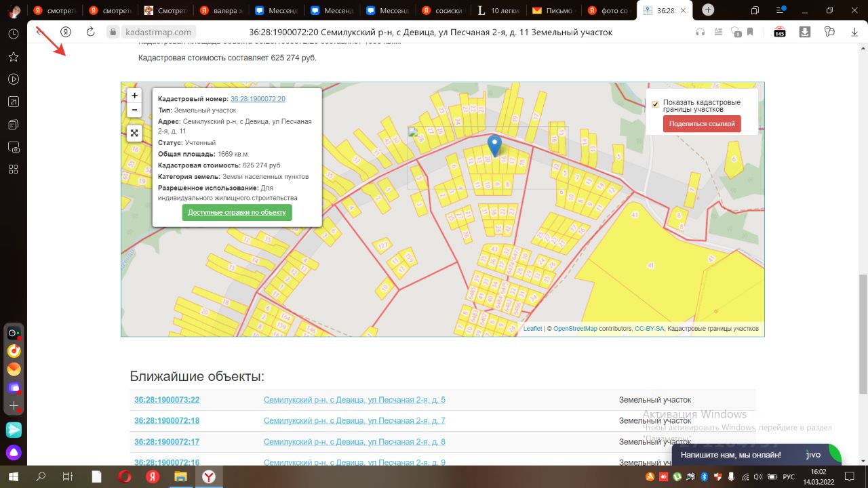This screenshot has height=488, width=868.
Task: Open the Jivo chat "Напишите нам, мы онлайн!"
Action: (x=757, y=455)
